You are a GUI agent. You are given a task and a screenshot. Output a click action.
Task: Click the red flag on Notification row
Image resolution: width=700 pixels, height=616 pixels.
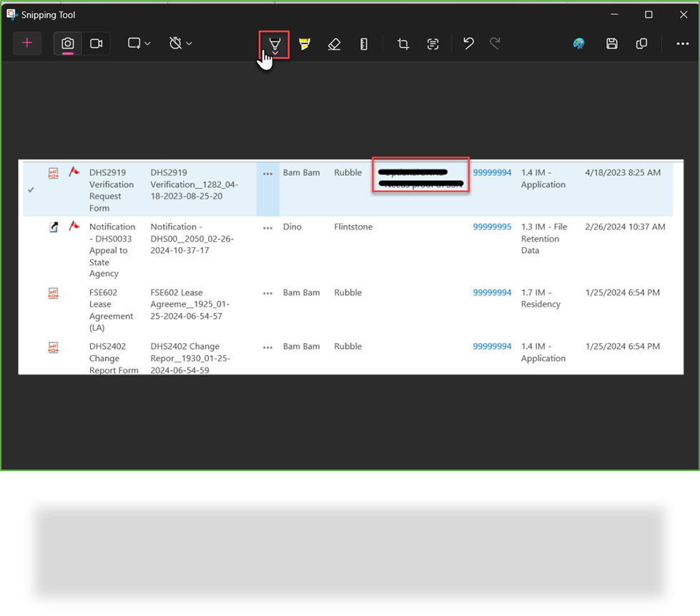[x=74, y=226]
